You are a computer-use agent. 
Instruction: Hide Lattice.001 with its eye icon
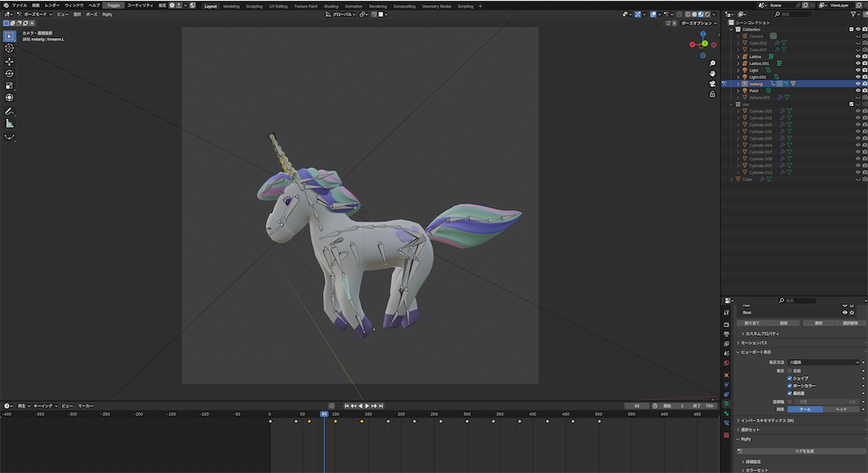pyautogui.click(x=858, y=63)
